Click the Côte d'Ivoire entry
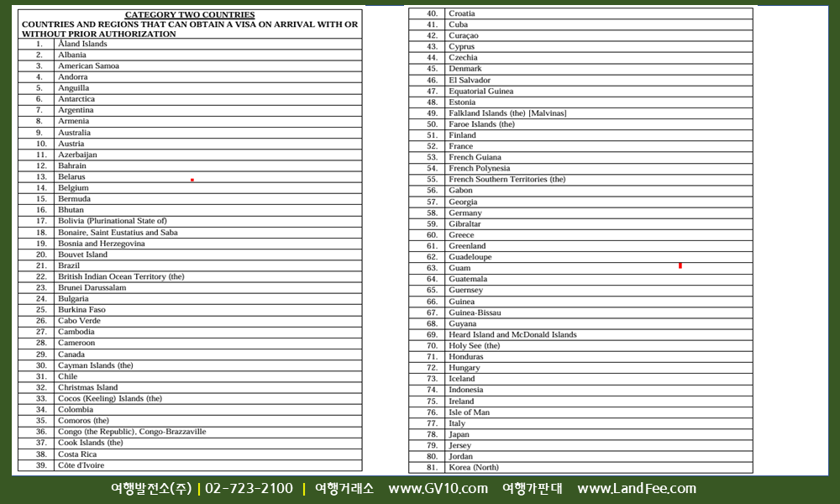The height and width of the screenshot is (504, 840). (81, 465)
